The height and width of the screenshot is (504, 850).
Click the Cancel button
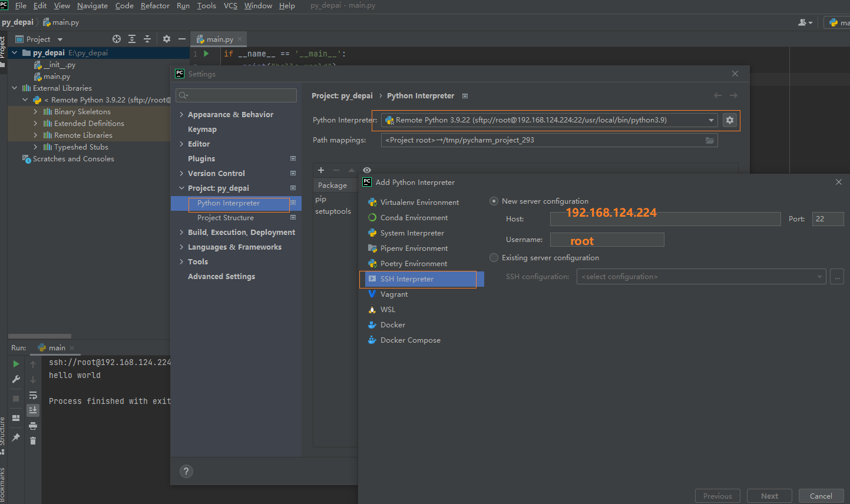click(x=821, y=496)
